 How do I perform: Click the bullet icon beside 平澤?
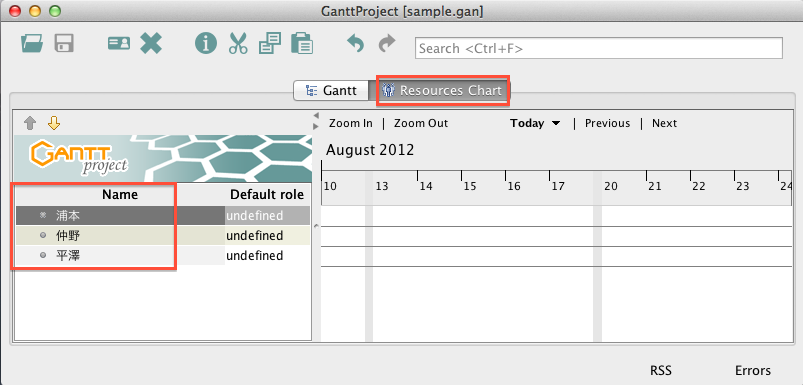(x=43, y=255)
